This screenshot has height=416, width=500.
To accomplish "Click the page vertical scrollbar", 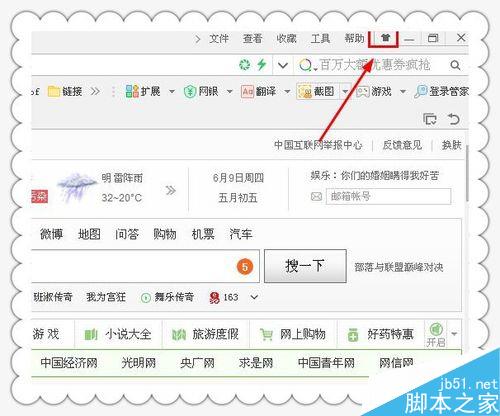I will [x=467, y=173].
